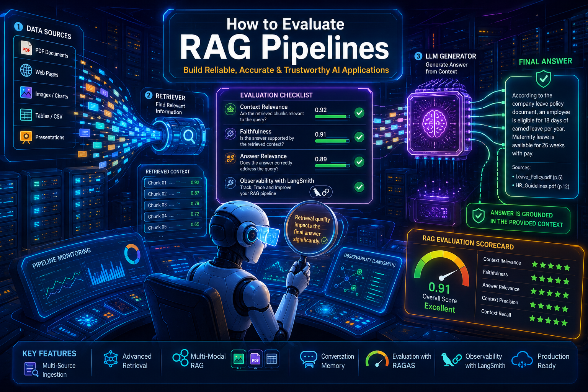Click the green checkmark for Observability with LangSmith
Image resolution: width=588 pixels, height=392 pixels.
click(359, 187)
